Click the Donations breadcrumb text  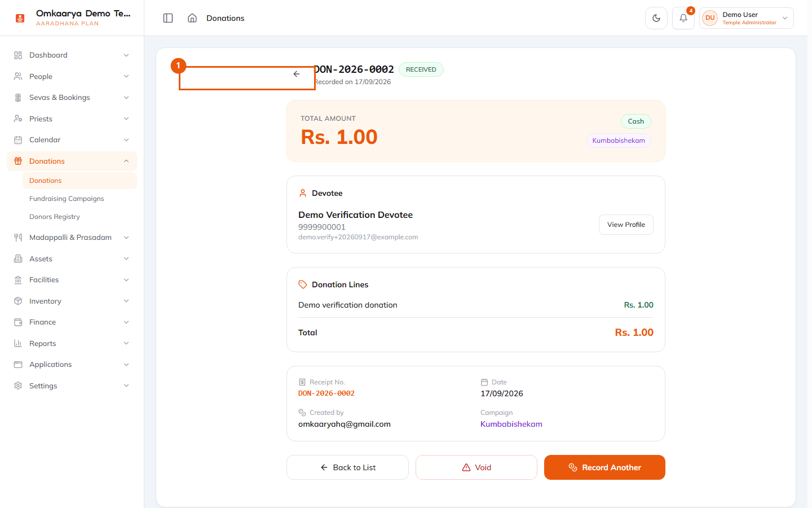(226, 18)
